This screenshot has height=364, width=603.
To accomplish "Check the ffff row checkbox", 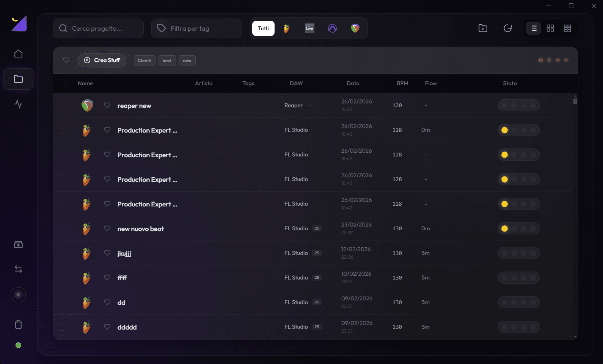I will coord(63,278).
